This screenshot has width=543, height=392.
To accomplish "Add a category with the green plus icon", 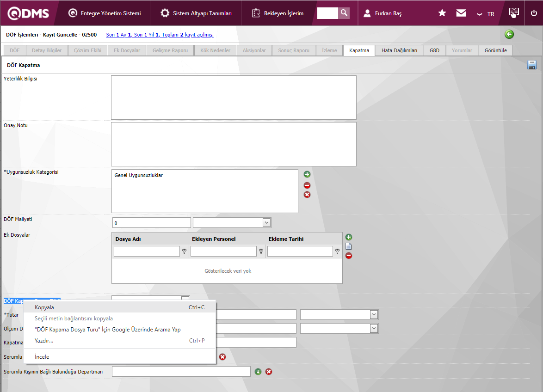I will coord(307,174).
